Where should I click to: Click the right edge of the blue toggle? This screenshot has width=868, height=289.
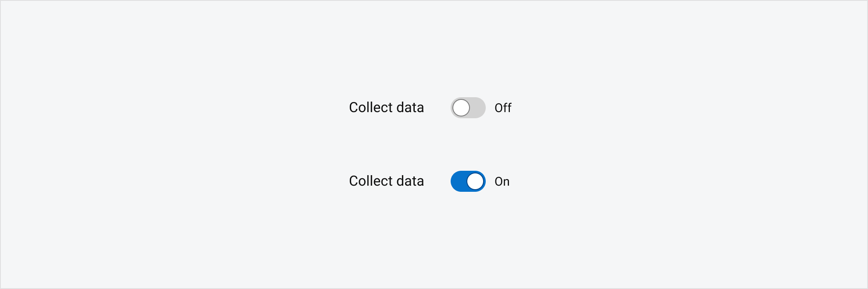(482, 181)
